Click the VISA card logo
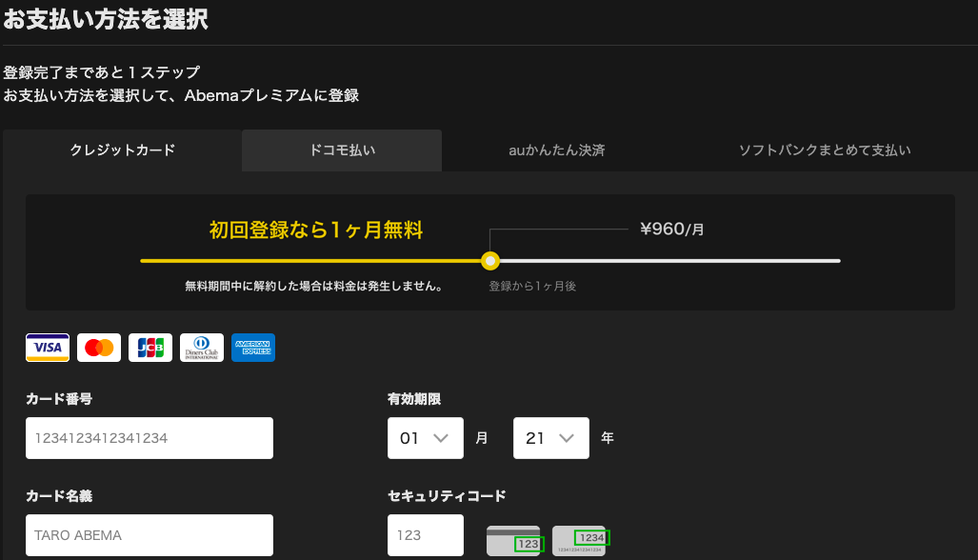Screen dimensions: 978x560 point(48,348)
